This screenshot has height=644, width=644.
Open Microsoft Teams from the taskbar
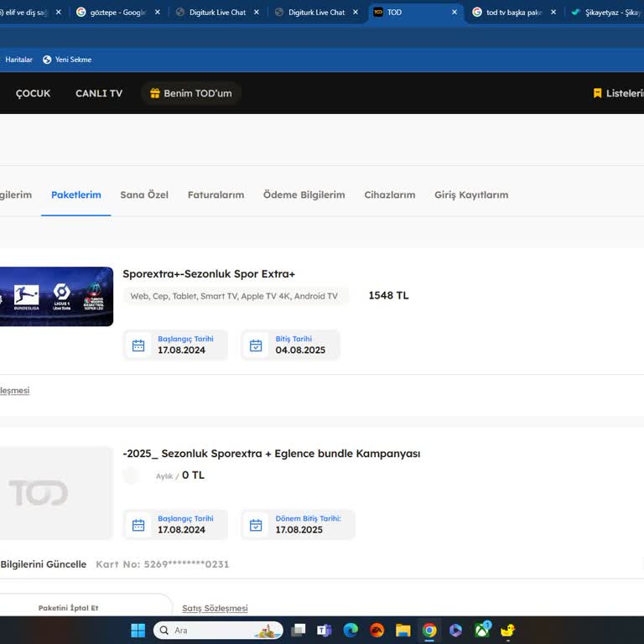[x=324, y=630]
